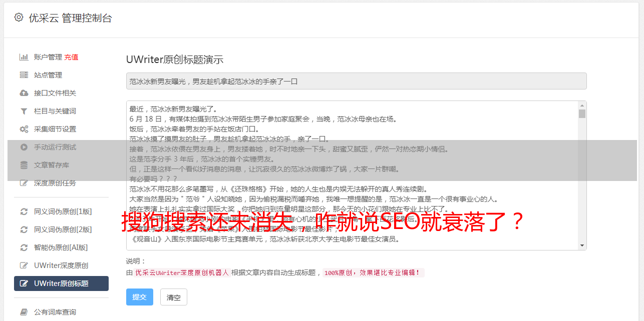
Task: Click the 清空 button
Action: click(x=174, y=297)
